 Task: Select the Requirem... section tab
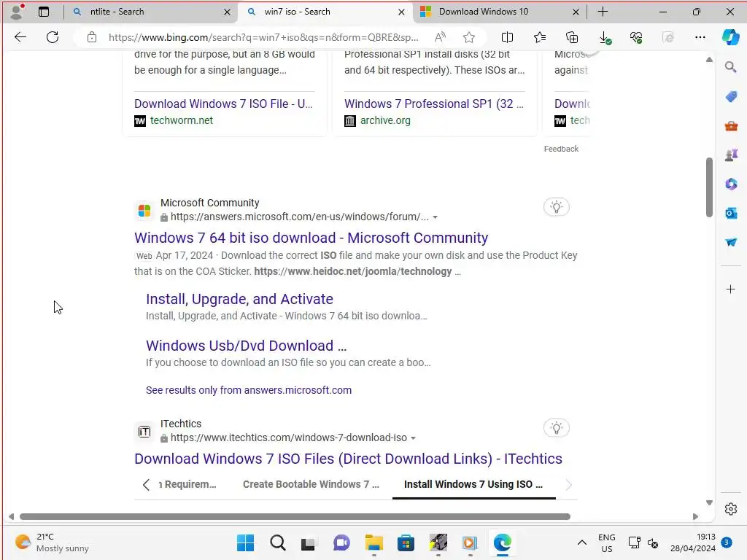coord(187,484)
